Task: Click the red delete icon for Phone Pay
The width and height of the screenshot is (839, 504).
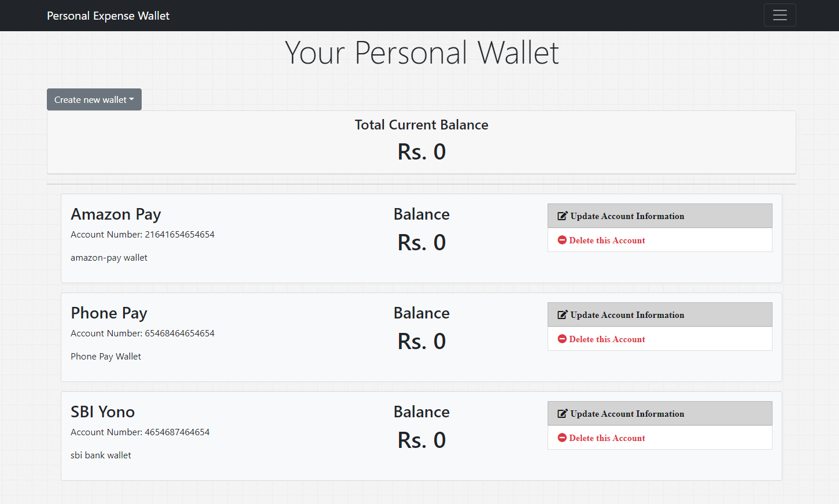Action: point(562,339)
